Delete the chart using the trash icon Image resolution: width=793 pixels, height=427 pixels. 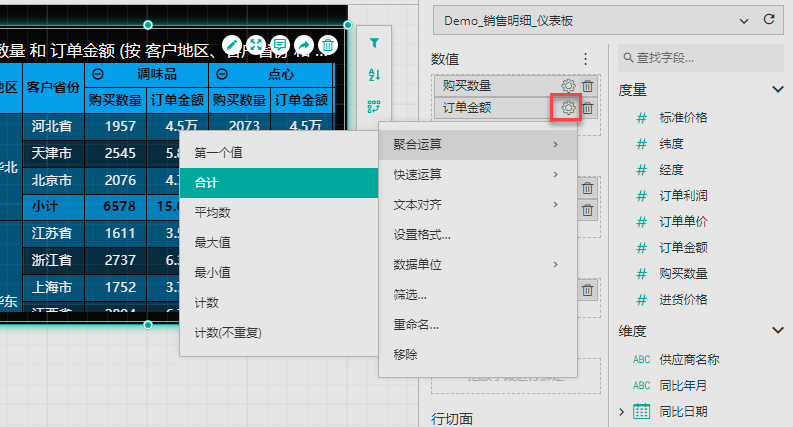(328, 45)
